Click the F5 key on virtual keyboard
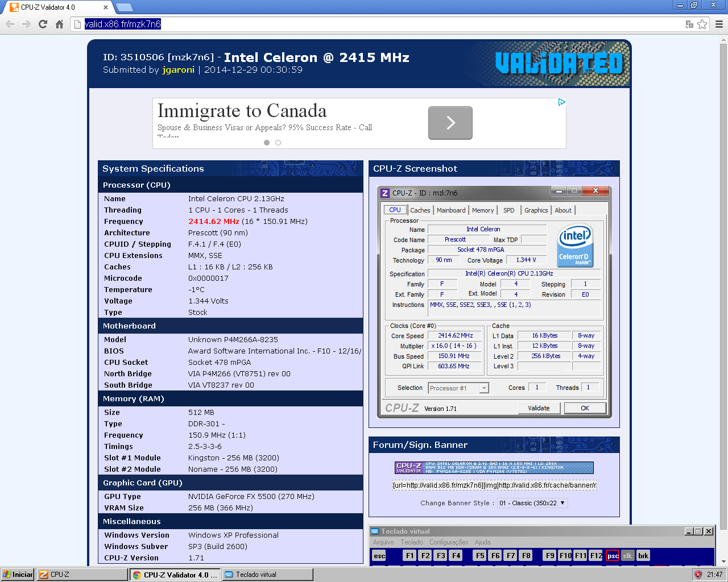The width and height of the screenshot is (728, 582). click(x=480, y=556)
